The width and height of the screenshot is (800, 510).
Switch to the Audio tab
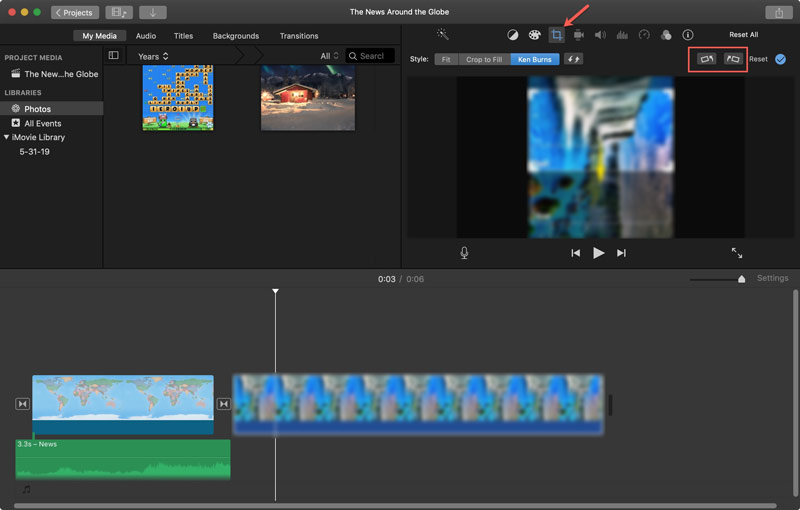[146, 36]
